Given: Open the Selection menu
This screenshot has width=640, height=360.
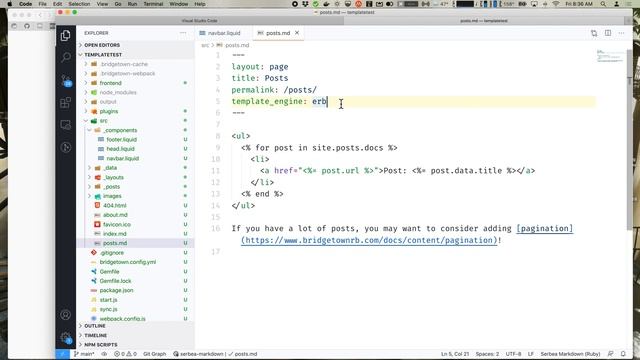Looking at the screenshot, I should [x=79, y=4].
